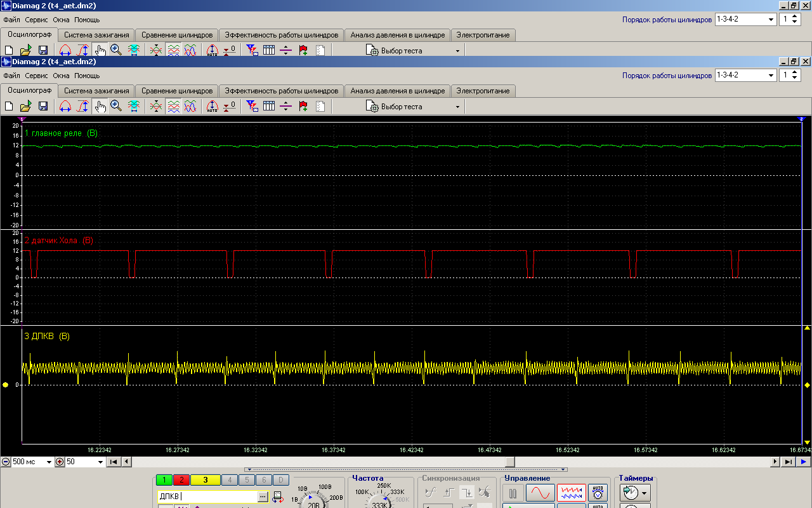Open the 500 мс time scale dropdown
The image size is (812, 508).
(x=49, y=462)
